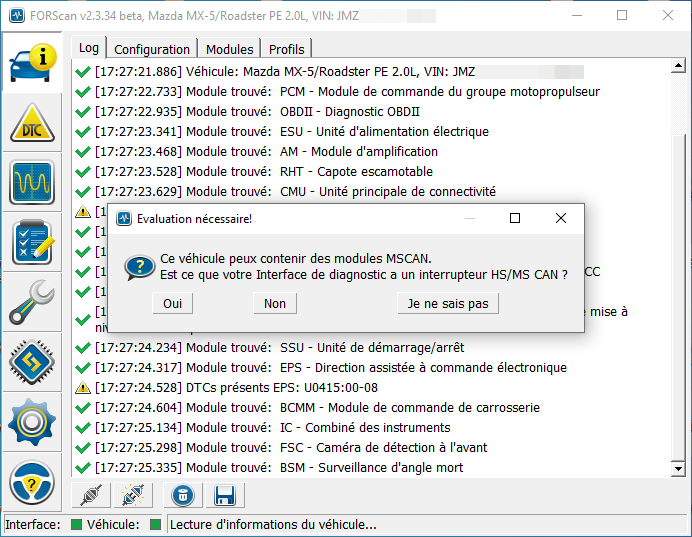Image resolution: width=692 pixels, height=537 pixels.
Task: Switch to the Modules tab
Action: [x=229, y=49]
